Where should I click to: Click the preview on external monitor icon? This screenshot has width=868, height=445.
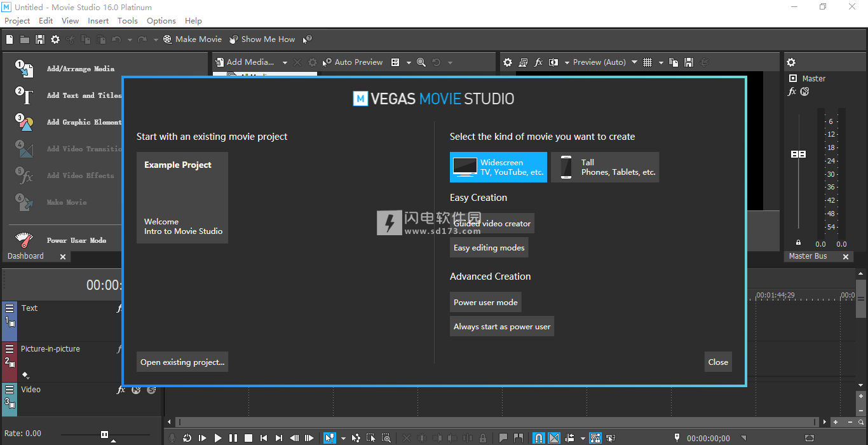tap(523, 62)
